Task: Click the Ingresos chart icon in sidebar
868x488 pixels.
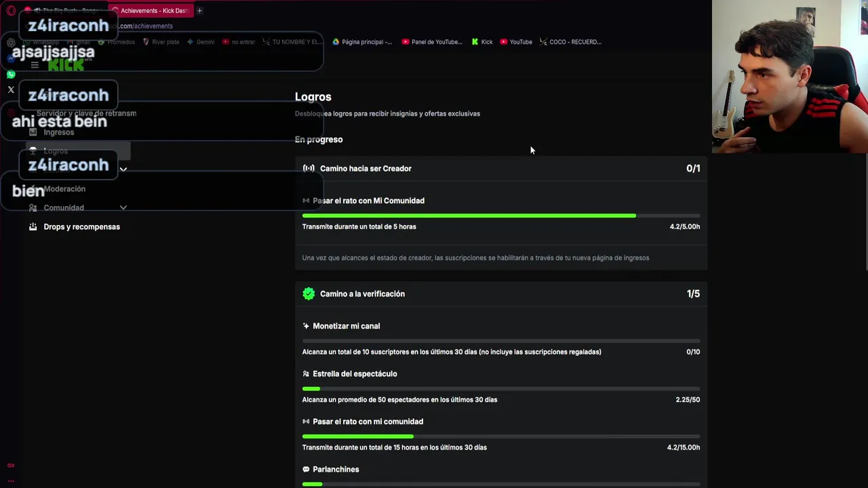Action: [x=33, y=132]
